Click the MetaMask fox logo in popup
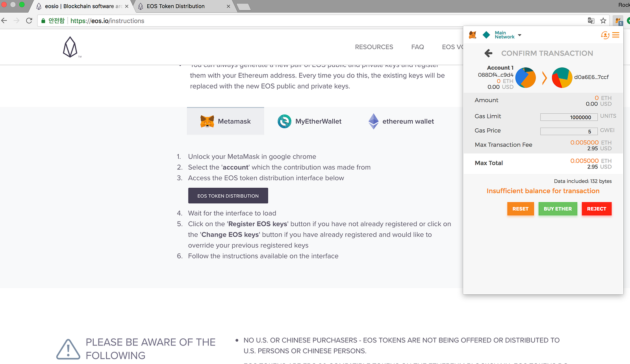 coord(473,35)
